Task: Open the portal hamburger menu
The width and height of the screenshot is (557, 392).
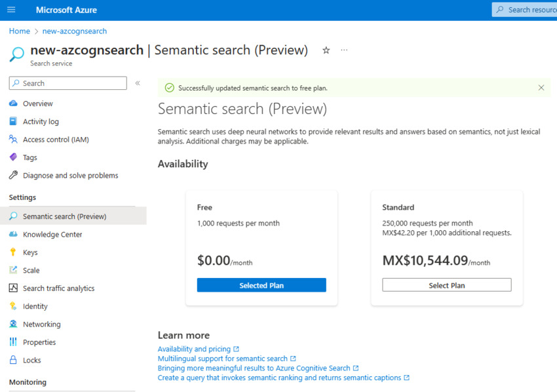Action: pyautogui.click(x=10, y=9)
